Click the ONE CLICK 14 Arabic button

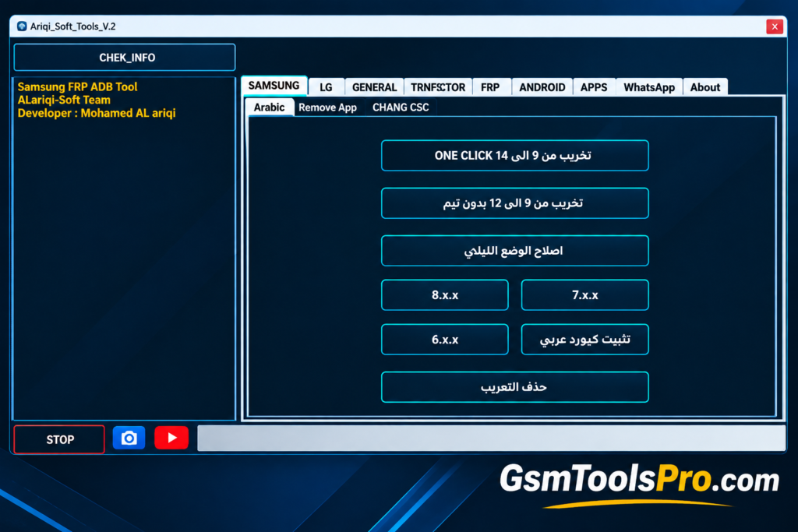(514, 156)
